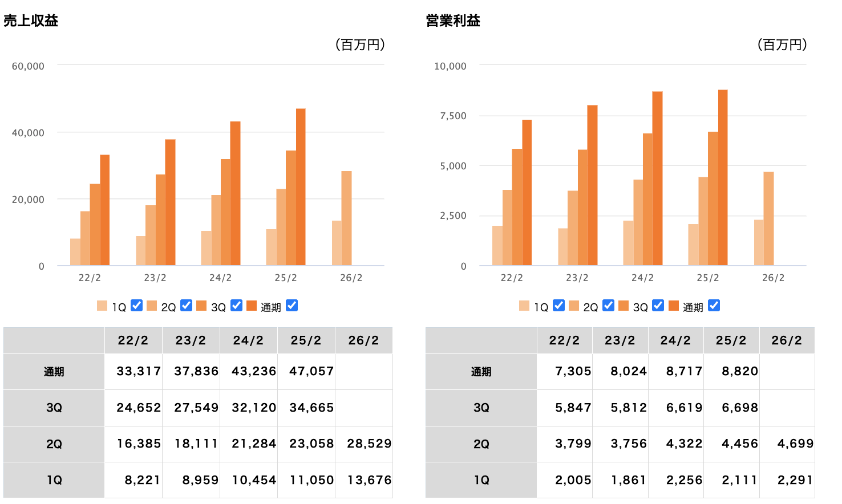Hide 通期 series via 売上収益 legend checkbox
Screen dimensions: 842x504
(x=292, y=306)
